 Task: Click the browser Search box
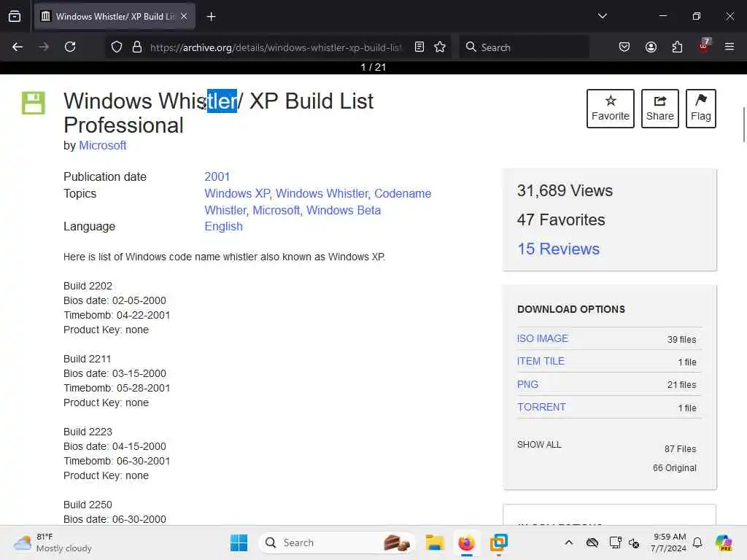click(x=524, y=47)
